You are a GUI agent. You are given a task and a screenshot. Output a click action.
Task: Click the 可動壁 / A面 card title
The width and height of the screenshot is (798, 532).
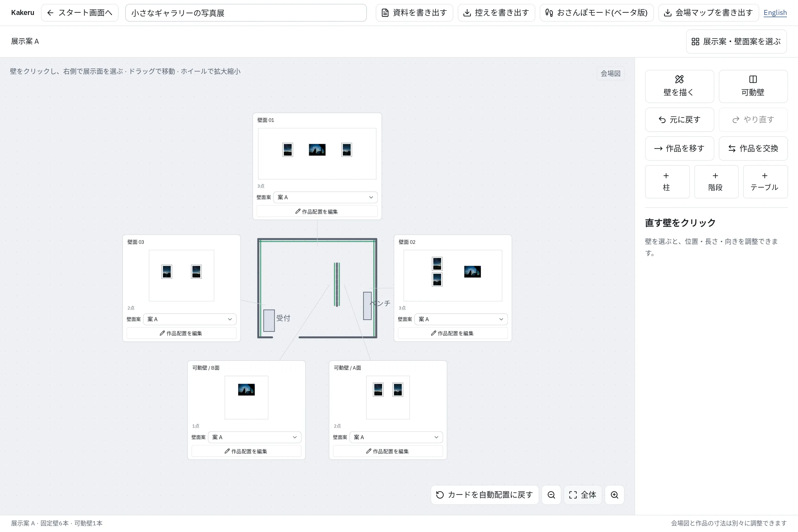pyautogui.click(x=347, y=368)
